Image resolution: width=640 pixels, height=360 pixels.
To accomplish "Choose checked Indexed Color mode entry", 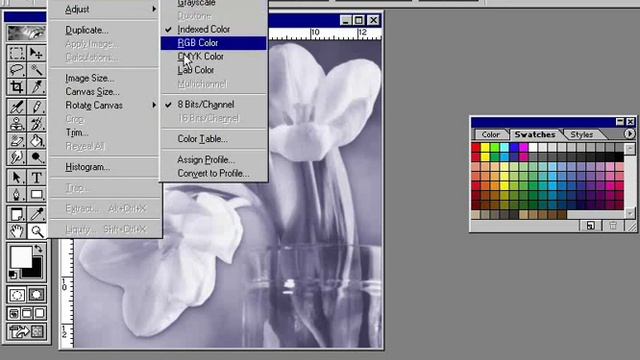I will pyautogui.click(x=213, y=29).
